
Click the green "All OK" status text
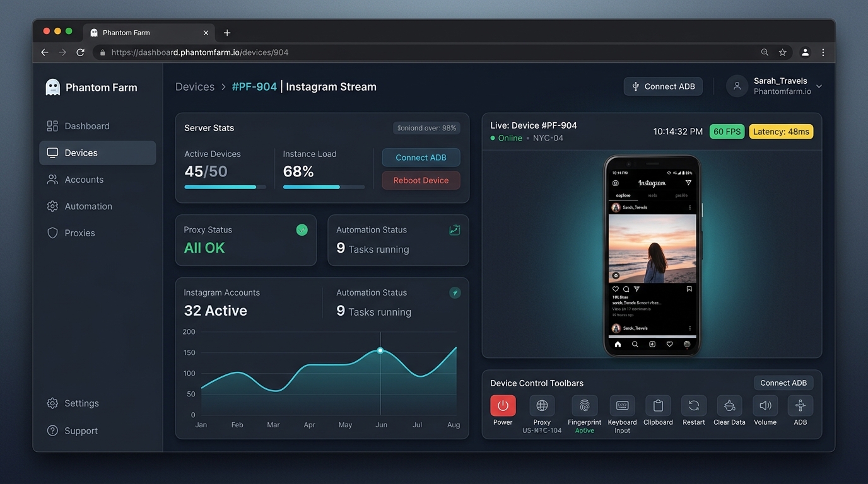click(x=204, y=248)
